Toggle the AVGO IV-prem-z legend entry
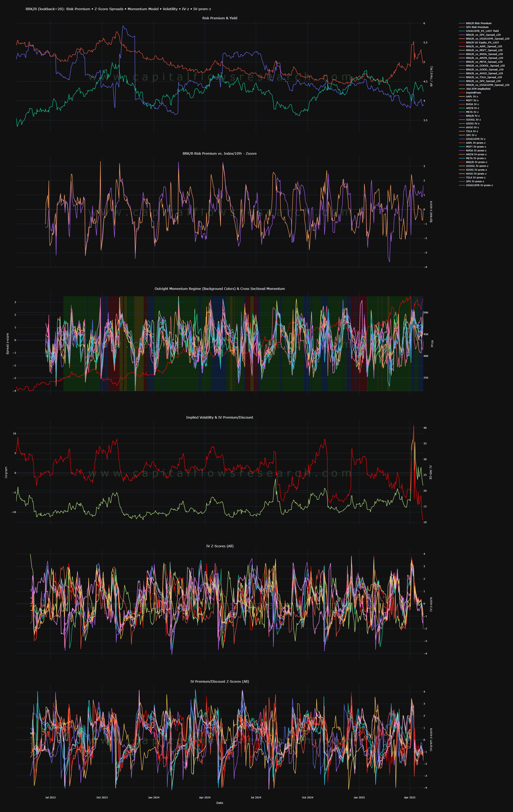513x812 pixels. coord(473,174)
